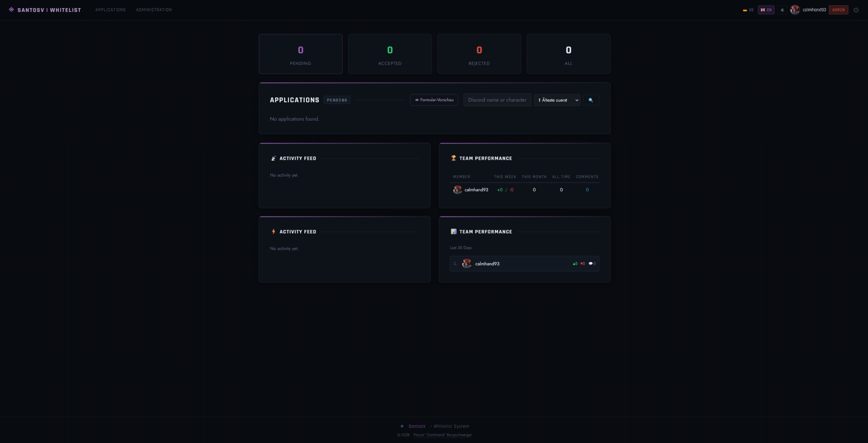
Task: Click the magnifier search button
Action: point(591,100)
